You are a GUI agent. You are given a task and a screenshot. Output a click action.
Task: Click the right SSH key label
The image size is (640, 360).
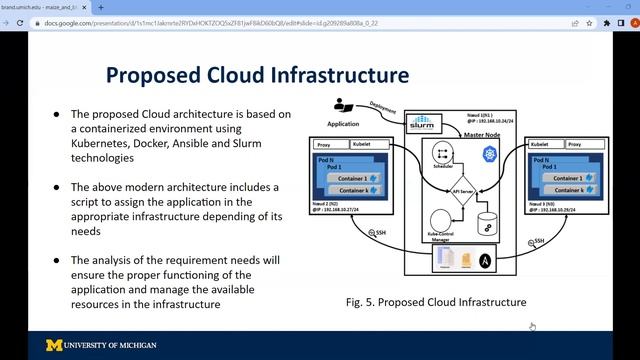click(536, 242)
